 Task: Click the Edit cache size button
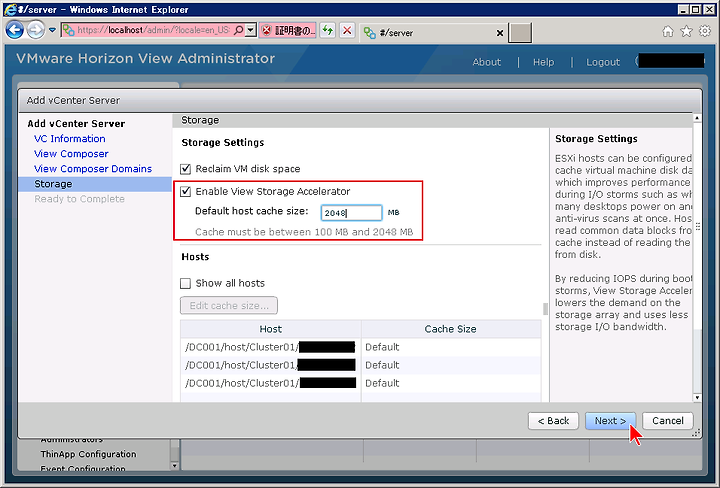coord(229,306)
